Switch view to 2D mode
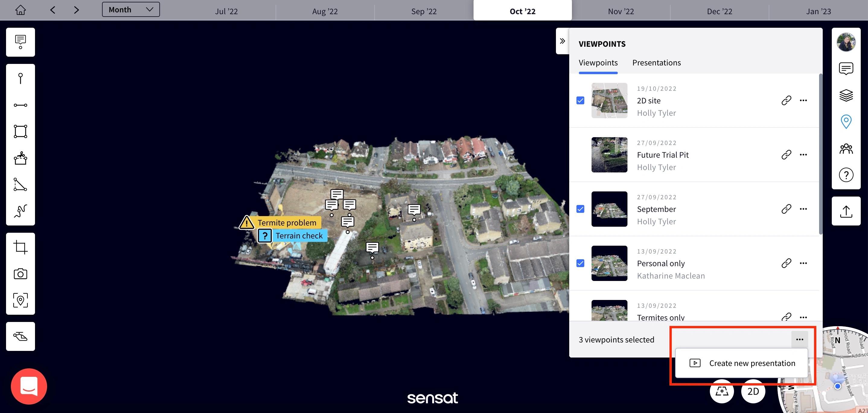This screenshot has height=413, width=868. pyautogui.click(x=753, y=392)
